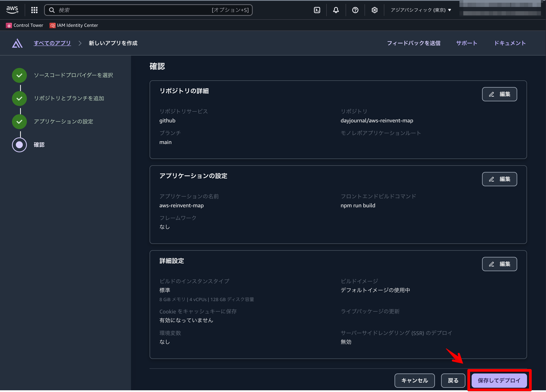Open the AWS services grid menu
This screenshot has height=392, width=546.
click(x=34, y=10)
